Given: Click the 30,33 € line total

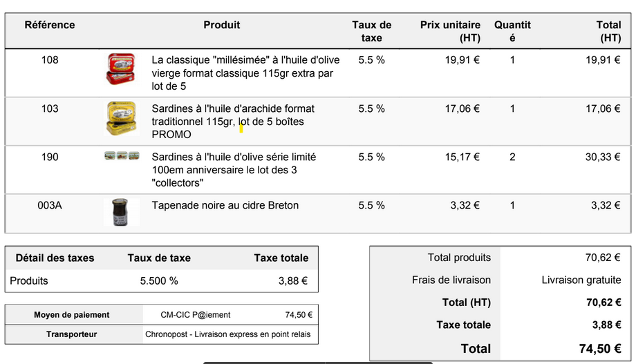Looking at the screenshot, I should tap(603, 157).
